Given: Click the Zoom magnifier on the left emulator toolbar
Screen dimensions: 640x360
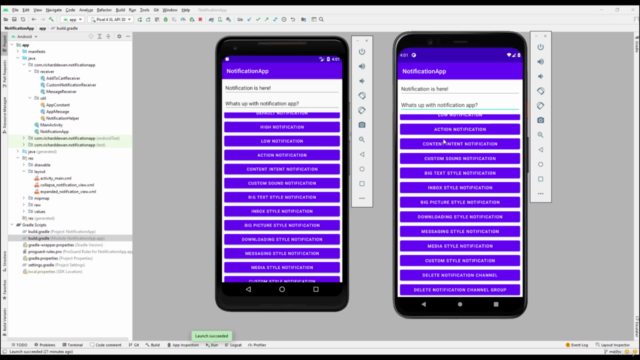Looking at the screenshot, I should tap(362, 140).
